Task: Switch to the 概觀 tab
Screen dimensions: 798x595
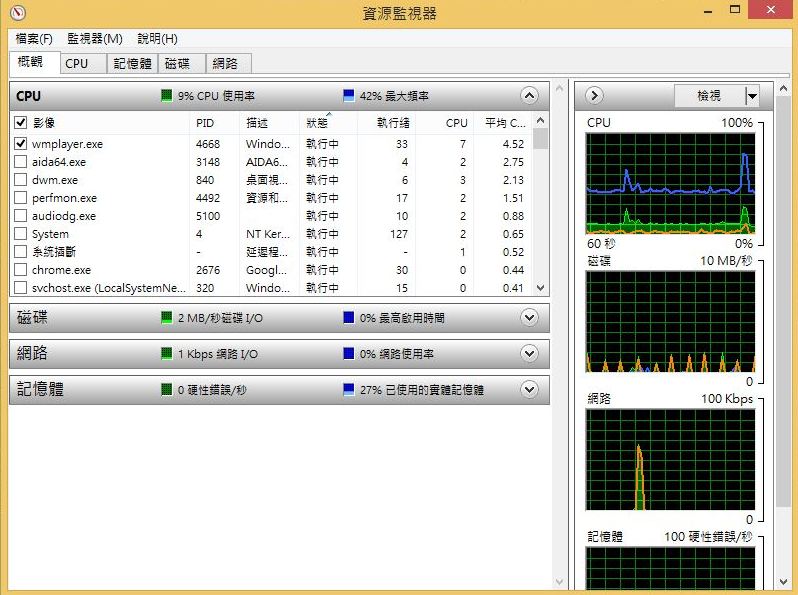Action: click(35, 62)
